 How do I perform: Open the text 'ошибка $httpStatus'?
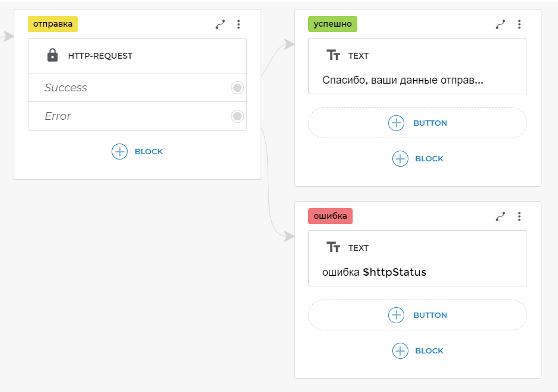tap(374, 272)
